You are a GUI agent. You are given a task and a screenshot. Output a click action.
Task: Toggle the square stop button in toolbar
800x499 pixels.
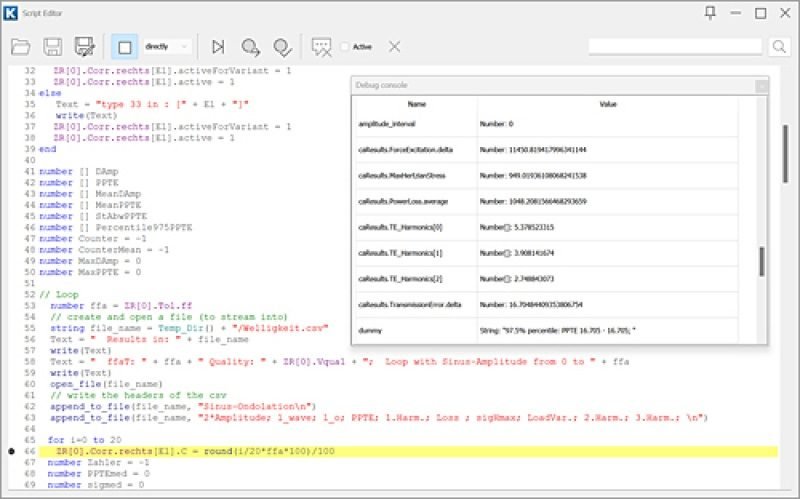125,46
